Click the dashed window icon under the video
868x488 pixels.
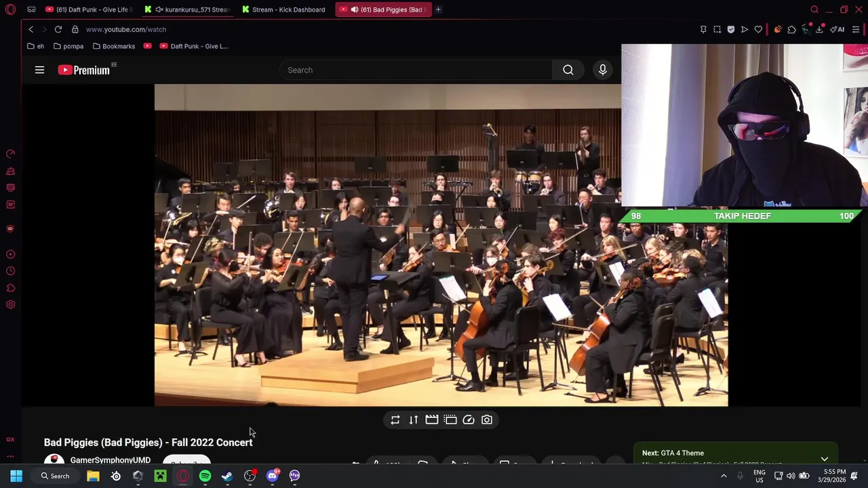tap(450, 420)
